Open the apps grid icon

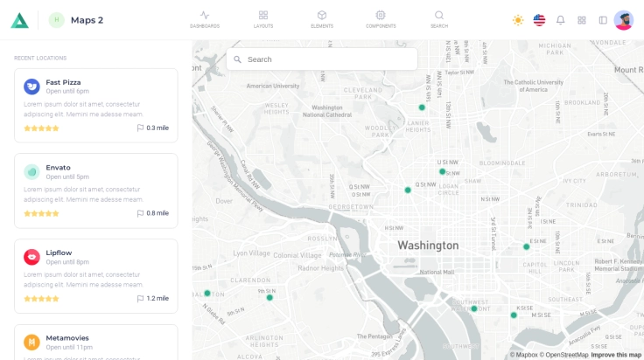click(582, 20)
